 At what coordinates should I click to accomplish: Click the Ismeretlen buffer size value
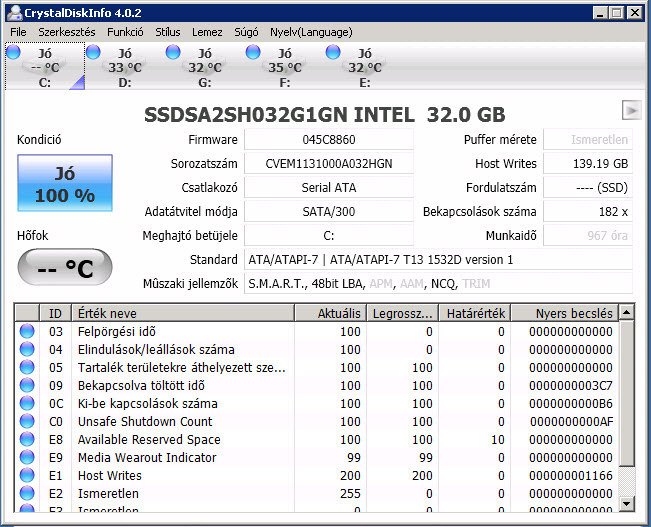(x=588, y=140)
